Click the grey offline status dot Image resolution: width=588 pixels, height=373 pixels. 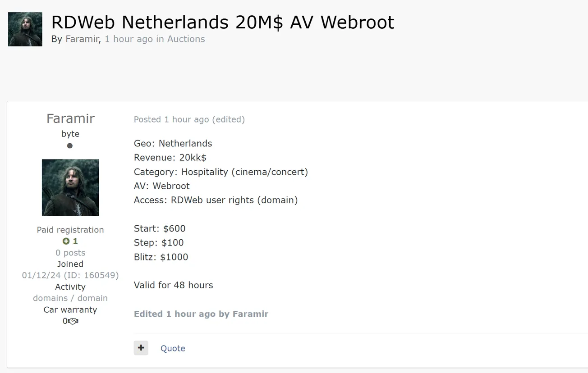70,146
